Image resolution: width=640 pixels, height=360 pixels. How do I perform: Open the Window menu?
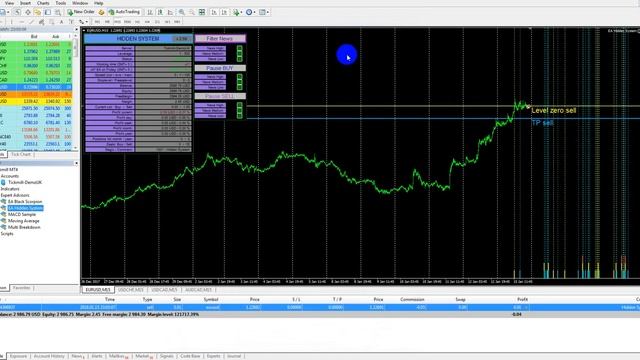point(80,3)
